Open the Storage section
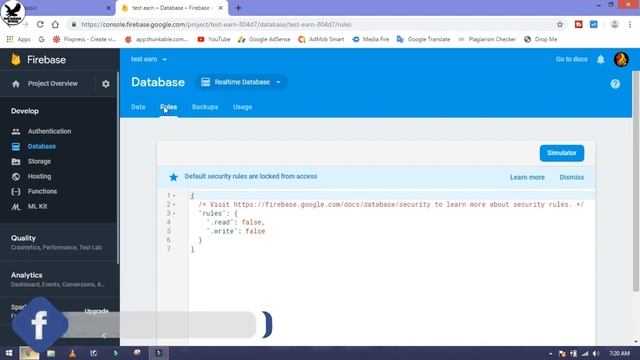 (39, 162)
